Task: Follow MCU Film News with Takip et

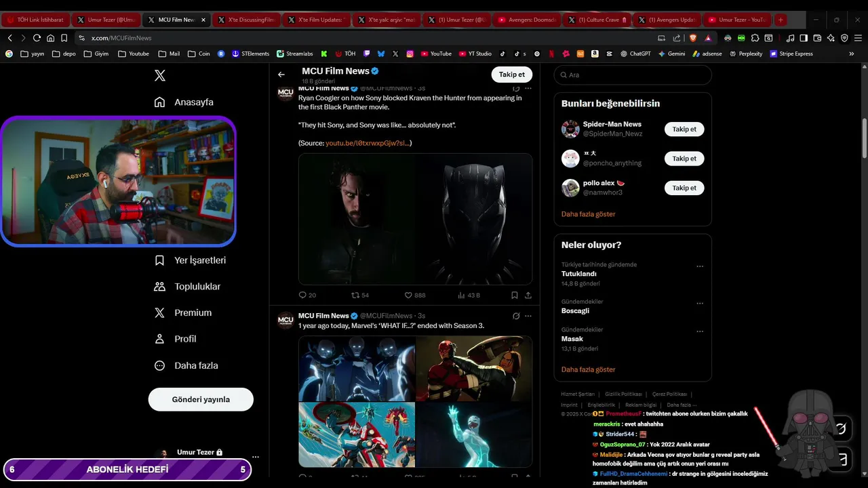Action: [511, 75]
